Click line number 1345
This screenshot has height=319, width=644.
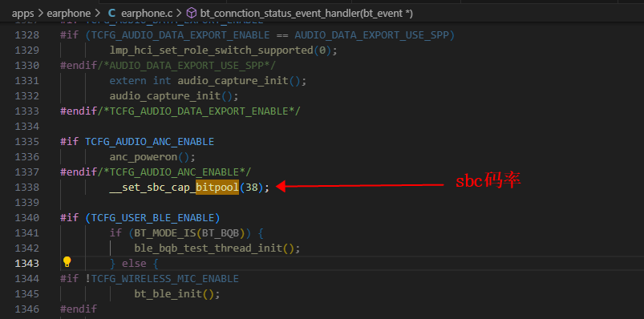27,293
